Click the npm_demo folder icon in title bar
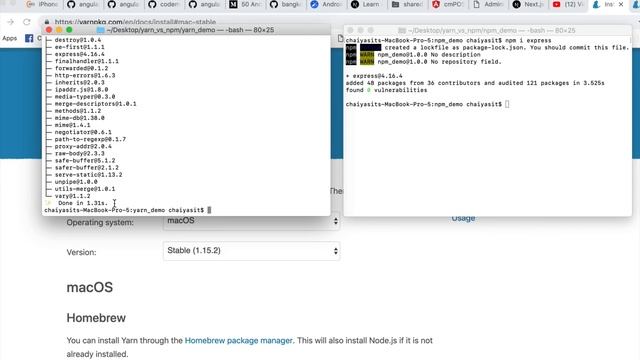 [402, 30]
